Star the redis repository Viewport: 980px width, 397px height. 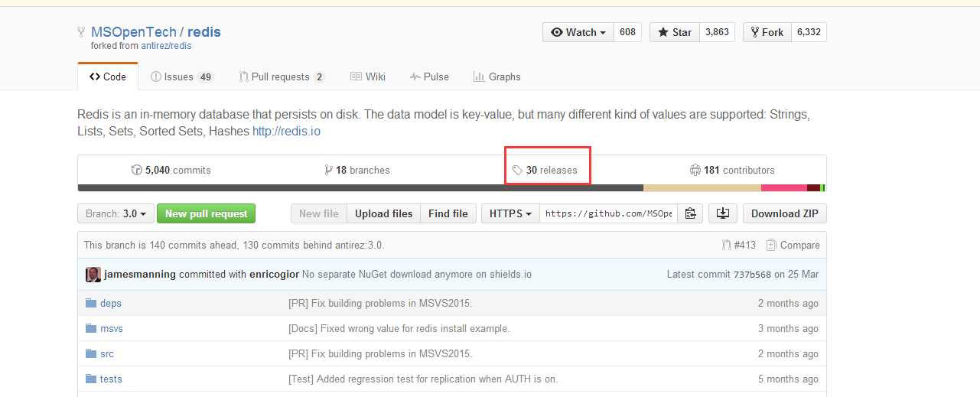pyautogui.click(x=674, y=32)
